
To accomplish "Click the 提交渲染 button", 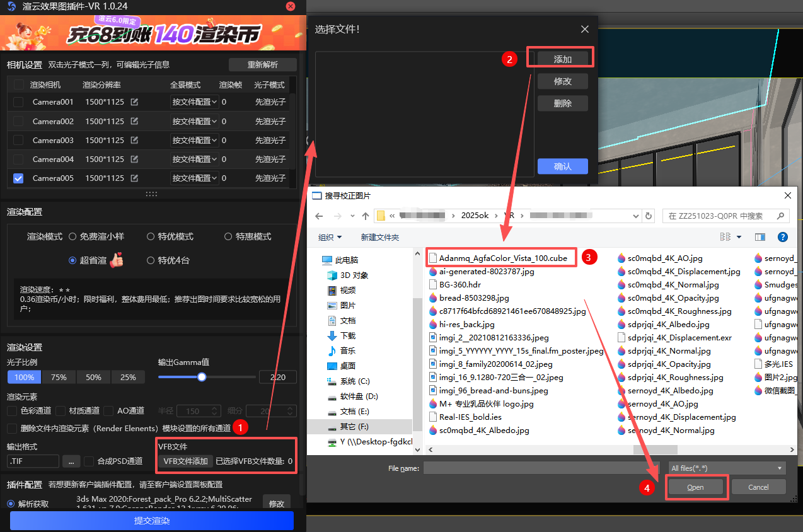I will click(x=152, y=521).
